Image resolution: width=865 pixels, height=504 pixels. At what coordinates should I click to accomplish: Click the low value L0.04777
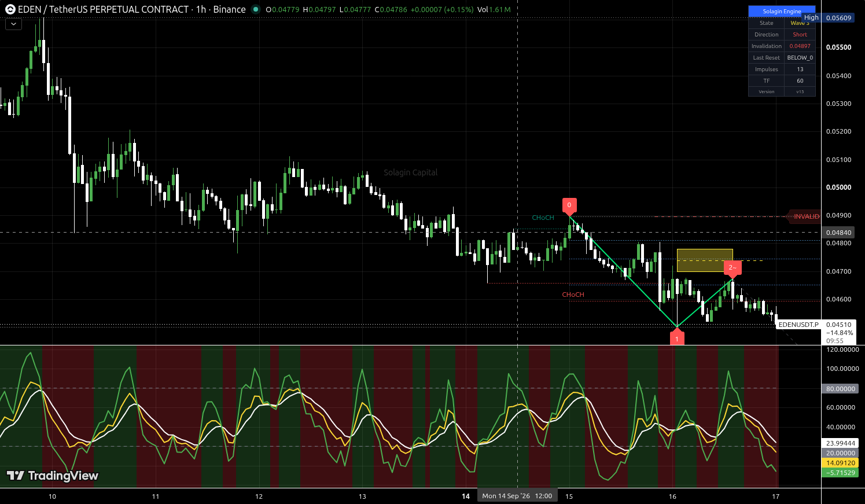[356, 9]
